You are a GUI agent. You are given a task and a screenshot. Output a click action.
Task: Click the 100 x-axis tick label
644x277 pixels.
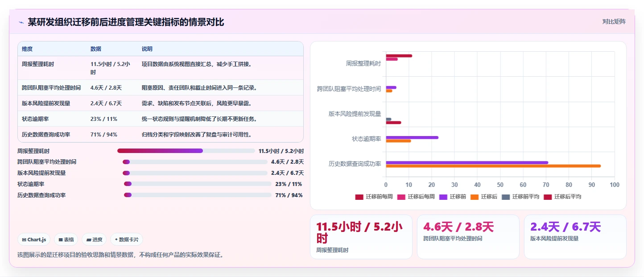(614, 185)
